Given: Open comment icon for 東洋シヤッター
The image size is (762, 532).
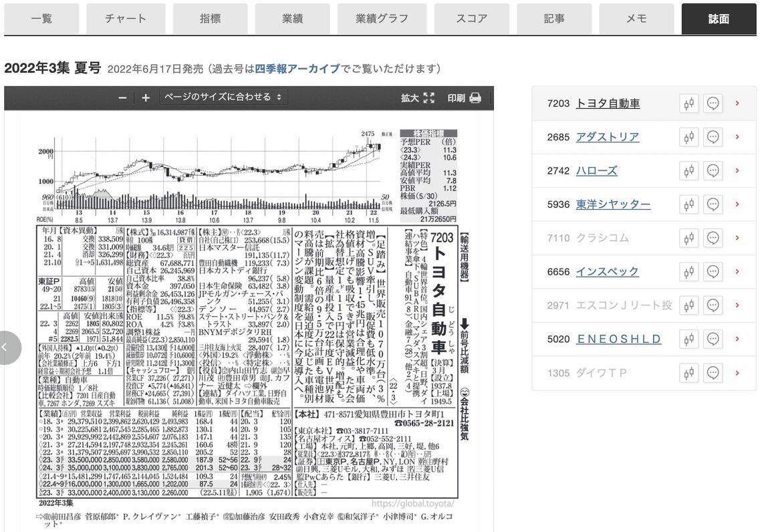Looking at the screenshot, I should click(713, 205).
